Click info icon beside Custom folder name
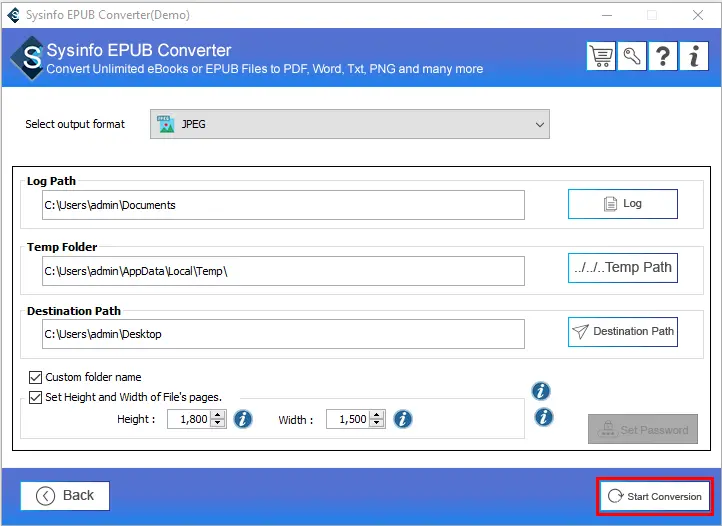Image resolution: width=722 pixels, height=526 pixels. coord(541,391)
